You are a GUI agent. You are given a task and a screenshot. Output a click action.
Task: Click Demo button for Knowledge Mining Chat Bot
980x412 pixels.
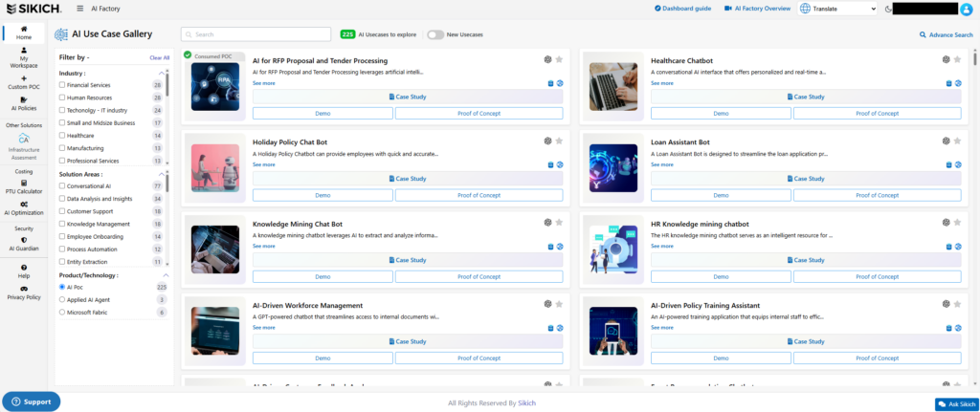pos(323,276)
